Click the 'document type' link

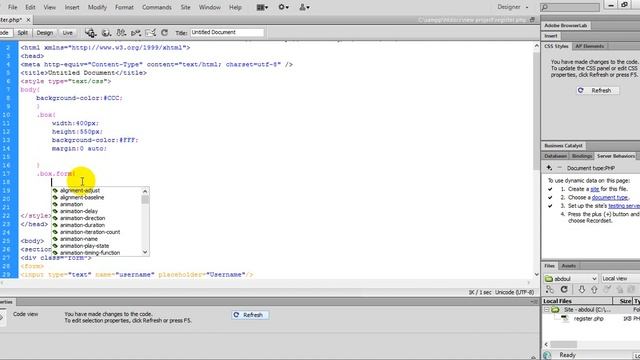(x=610, y=198)
